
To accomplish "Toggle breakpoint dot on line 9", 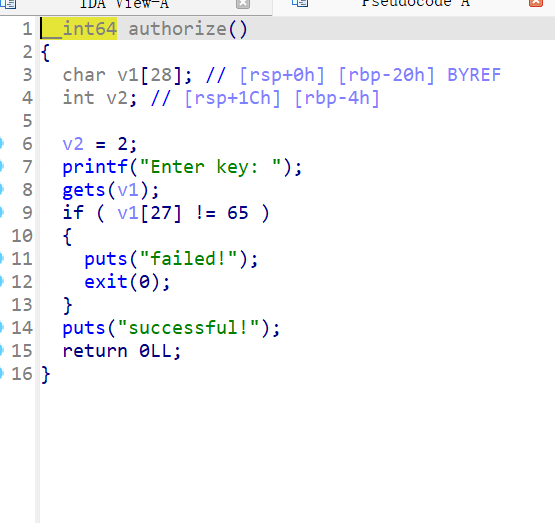I will [x=1, y=212].
